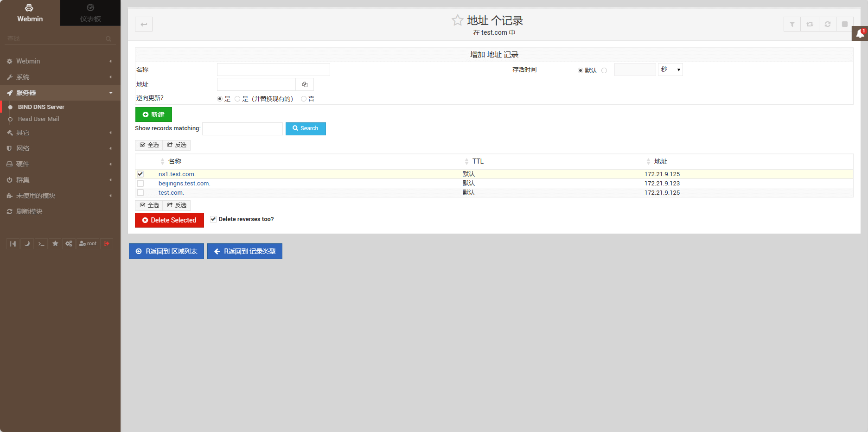The width and height of the screenshot is (868, 432).
Task: Toggle night mode with the moon icon
Action: (27, 243)
